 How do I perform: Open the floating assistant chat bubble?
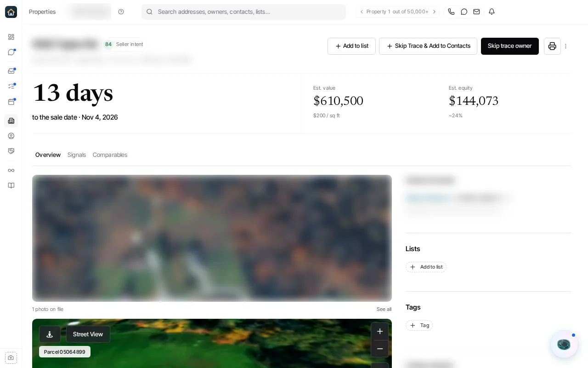click(x=564, y=344)
